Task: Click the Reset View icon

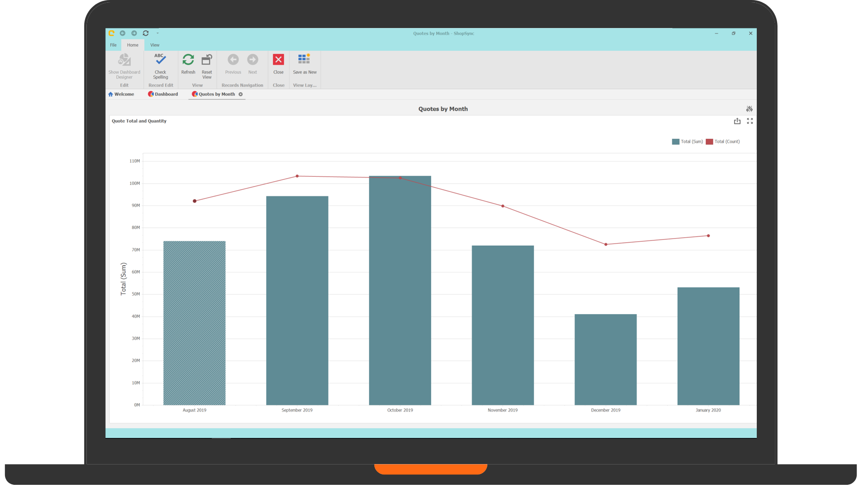Action: click(x=207, y=60)
